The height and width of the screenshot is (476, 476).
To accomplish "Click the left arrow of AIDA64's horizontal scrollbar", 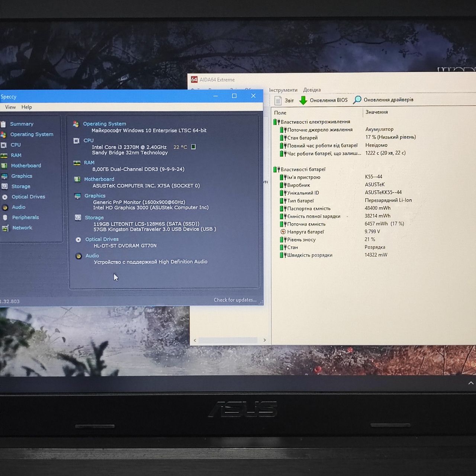I will coord(195,340).
